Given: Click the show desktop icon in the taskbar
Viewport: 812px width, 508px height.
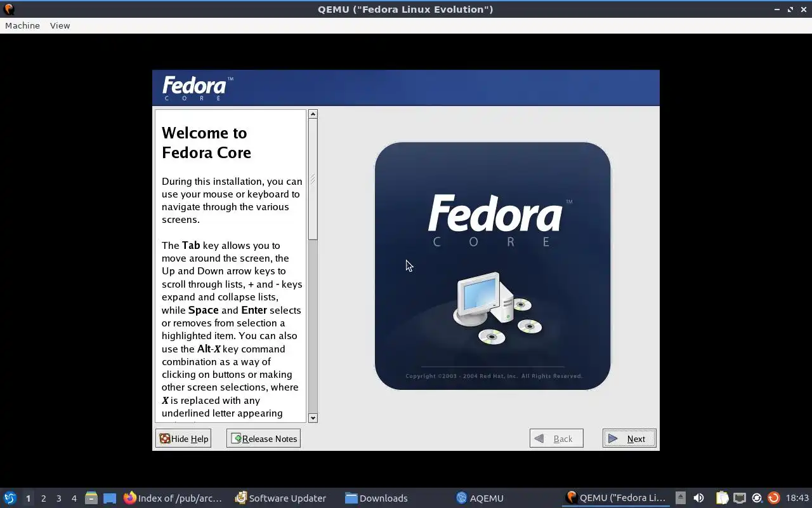Looking at the screenshot, I should [110, 498].
